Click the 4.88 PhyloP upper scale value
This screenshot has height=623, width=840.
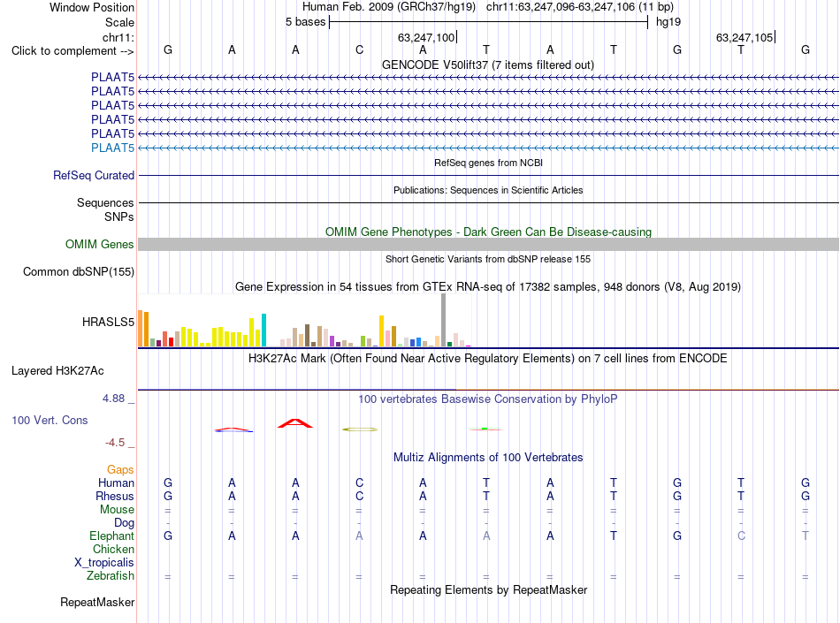coord(113,399)
